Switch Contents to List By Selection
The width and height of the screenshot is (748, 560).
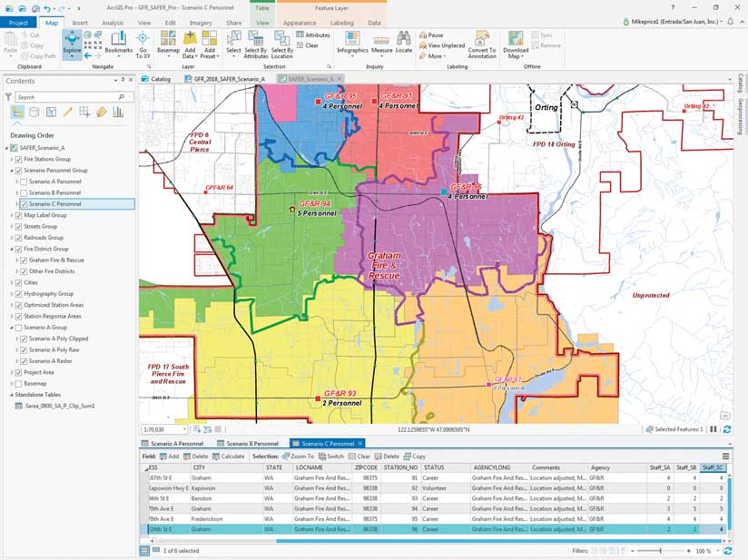(51, 113)
